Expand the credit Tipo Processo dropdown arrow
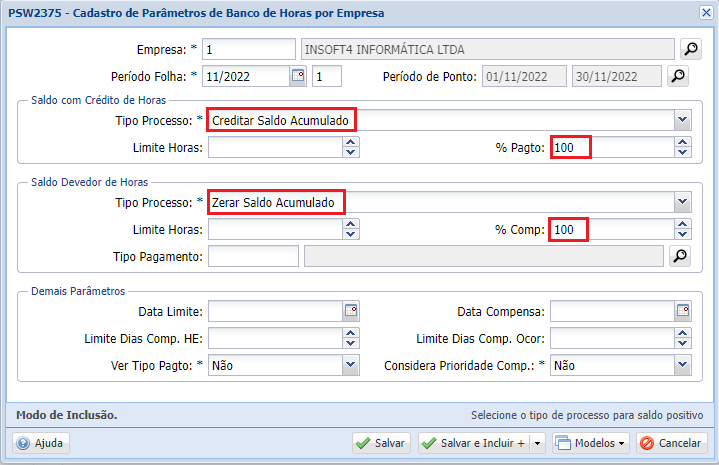 pyautogui.click(x=682, y=120)
